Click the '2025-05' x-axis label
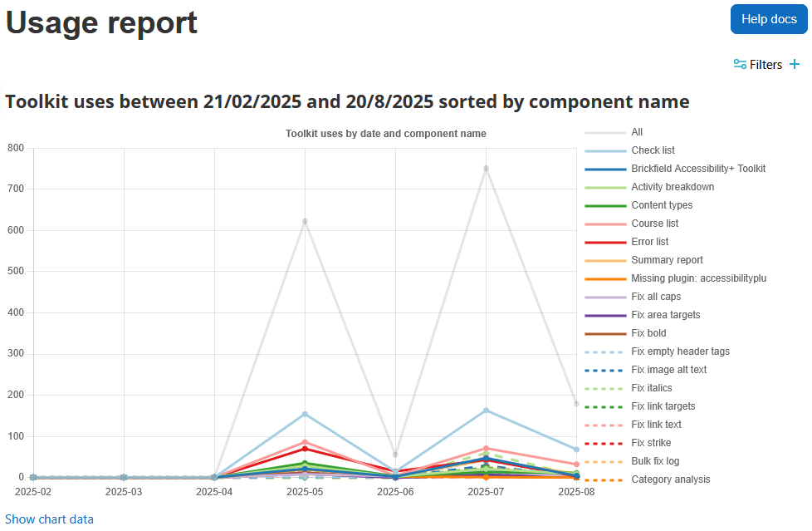 pyautogui.click(x=305, y=492)
